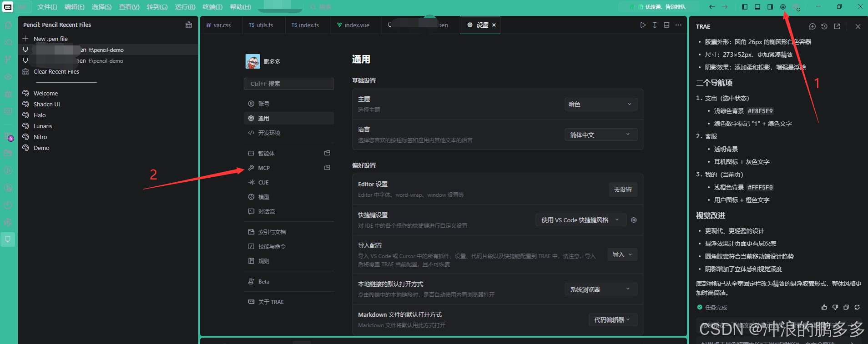Open Demo template
The height and width of the screenshot is (344, 868).
tap(41, 148)
